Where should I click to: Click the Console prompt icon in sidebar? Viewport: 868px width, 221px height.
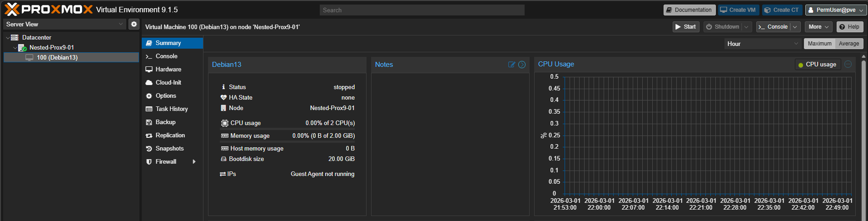(x=149, y=56)
